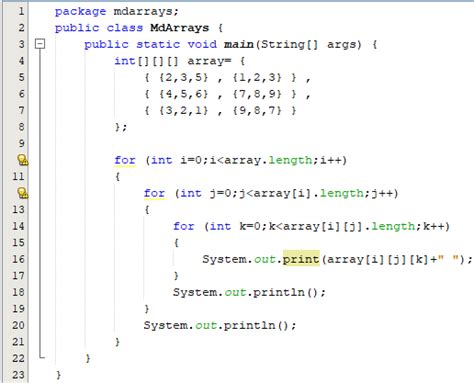Image resolution: width=474 pixels, height=383 pixels.
Task: Click the package keyword on line 1
Action: point(80,12)
